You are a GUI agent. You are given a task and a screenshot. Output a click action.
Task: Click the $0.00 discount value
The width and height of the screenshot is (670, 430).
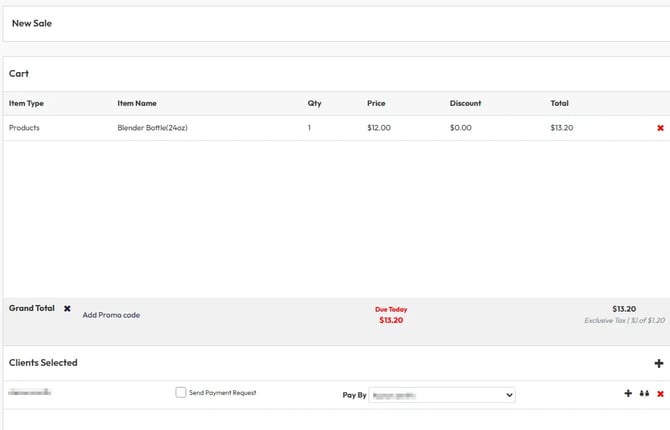tap(461, 128)
